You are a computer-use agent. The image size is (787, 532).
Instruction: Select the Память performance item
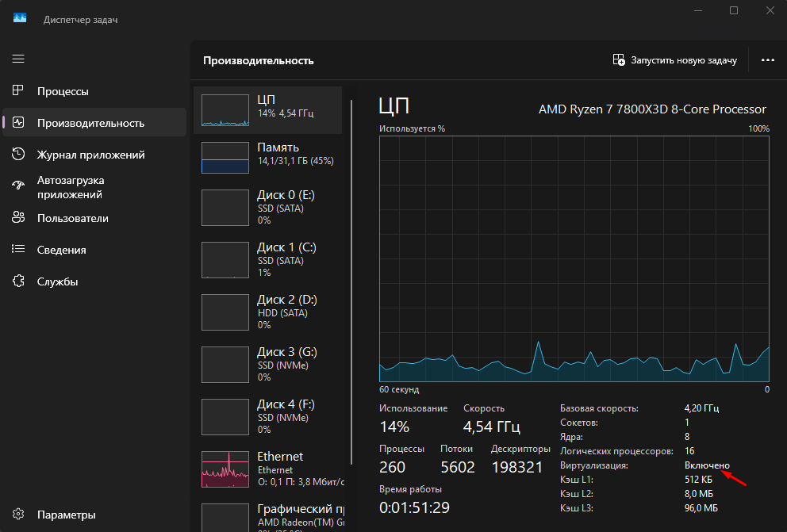click(267, 158)
